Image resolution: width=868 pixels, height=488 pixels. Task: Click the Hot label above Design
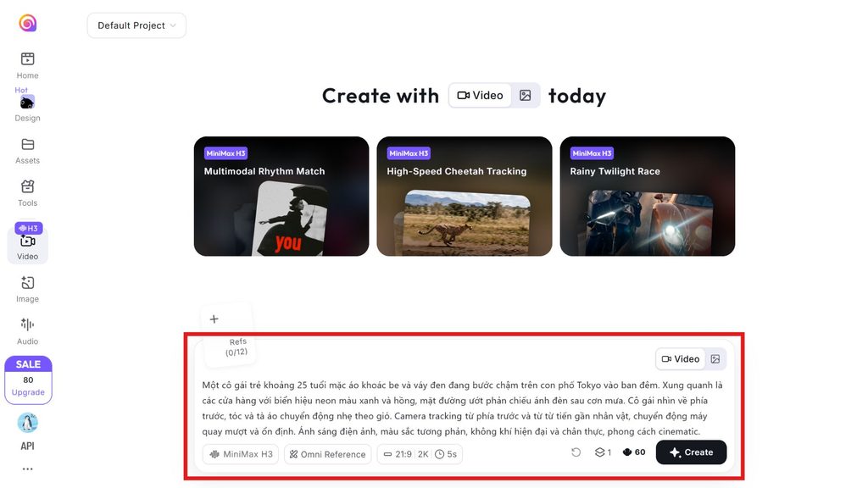coord(21,90)
